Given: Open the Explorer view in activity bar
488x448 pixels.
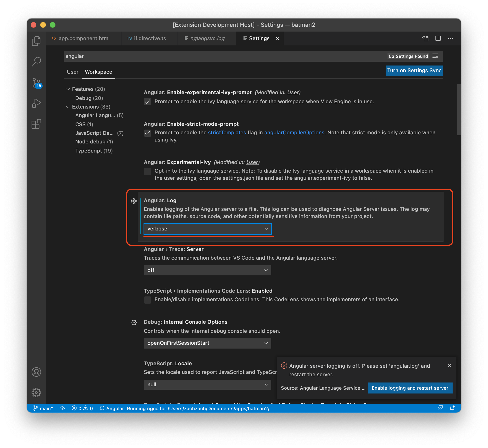Looking at the screenshot, I should [36, 41].
